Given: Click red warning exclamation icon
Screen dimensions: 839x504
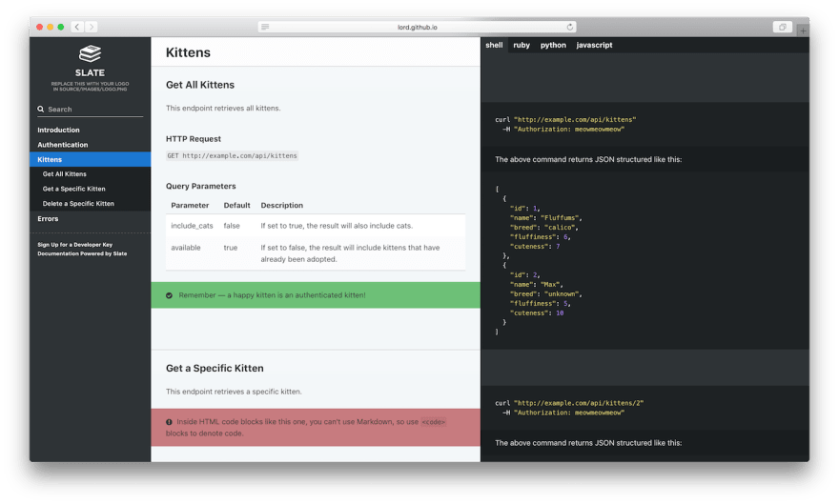Looking at the screenshot, I should [169, 422].
